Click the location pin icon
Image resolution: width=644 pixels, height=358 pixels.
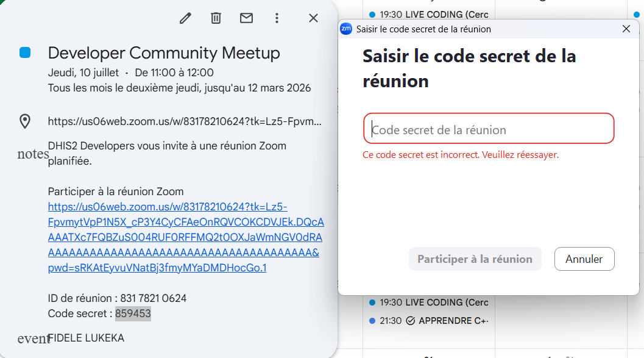pyautogui.click(x=25, y=121)
